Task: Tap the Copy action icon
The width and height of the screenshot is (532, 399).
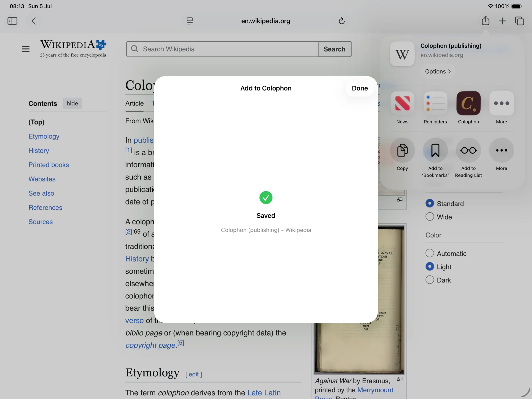Action: pyautogui.click(x=402, y=150)
